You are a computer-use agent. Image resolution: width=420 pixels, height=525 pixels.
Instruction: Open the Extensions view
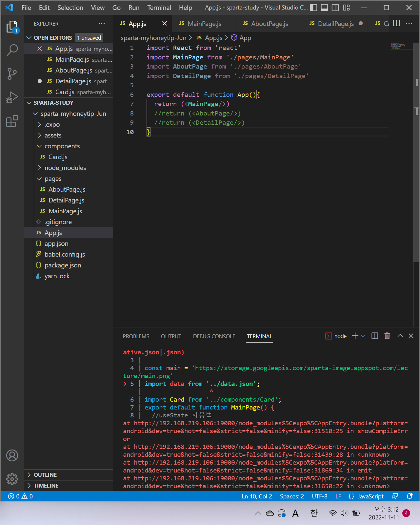(12, 121)
